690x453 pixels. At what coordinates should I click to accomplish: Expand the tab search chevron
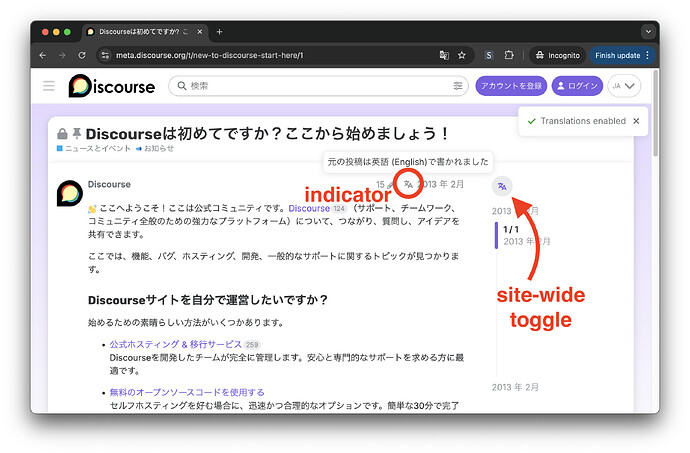tap(648, 32)
